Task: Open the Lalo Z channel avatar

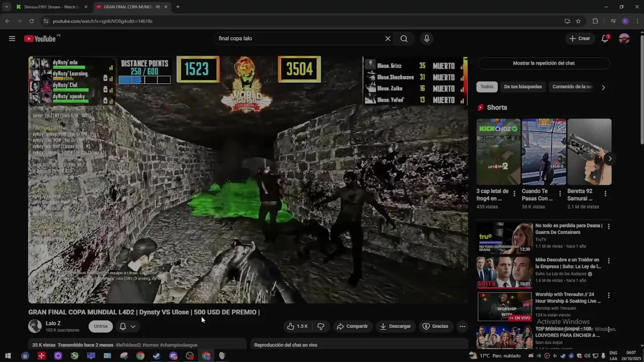Action: 35,326
